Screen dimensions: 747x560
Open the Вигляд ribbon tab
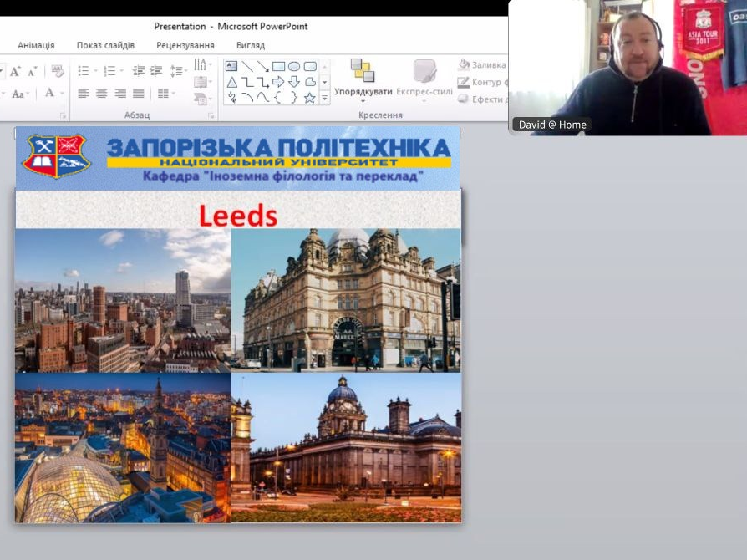coord(250,45)
